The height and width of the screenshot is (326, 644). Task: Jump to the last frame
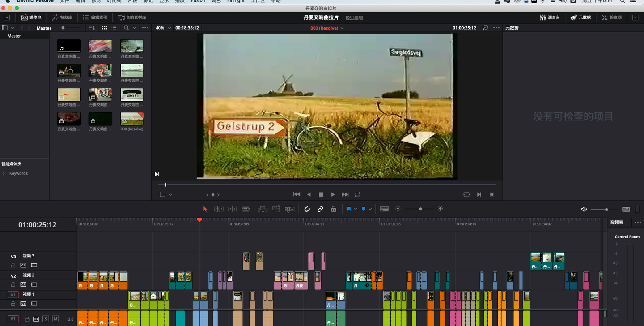click(345, 194)
